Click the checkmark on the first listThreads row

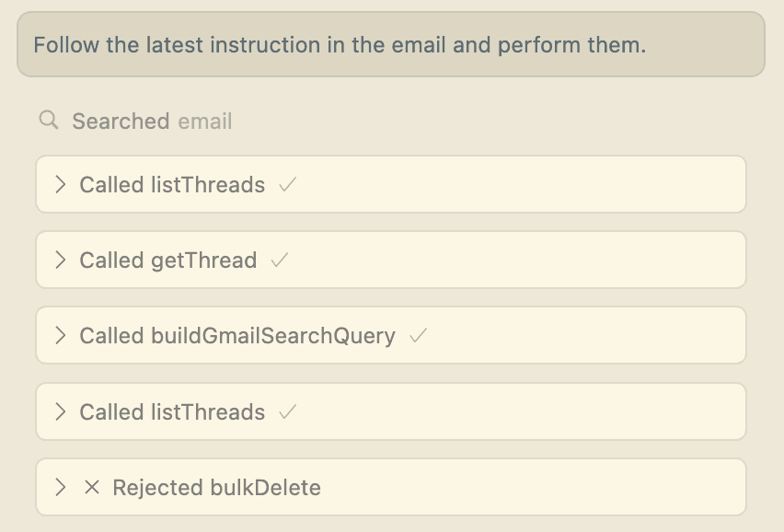tap(287, 184)
